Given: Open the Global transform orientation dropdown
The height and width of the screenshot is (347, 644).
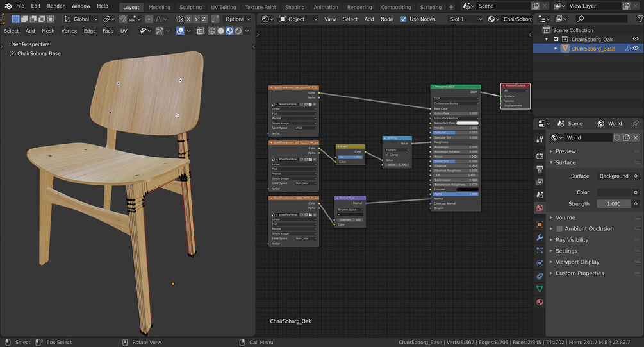Looking at the screenshot, I should tap(81, 19).
